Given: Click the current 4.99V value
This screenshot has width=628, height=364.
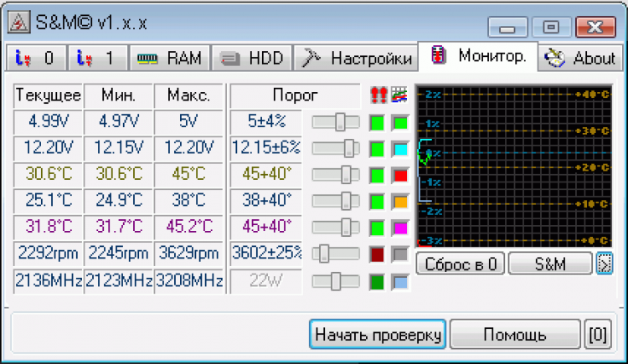Looking at the screenshot, I should pyautogui.click(x=48, y=121).
